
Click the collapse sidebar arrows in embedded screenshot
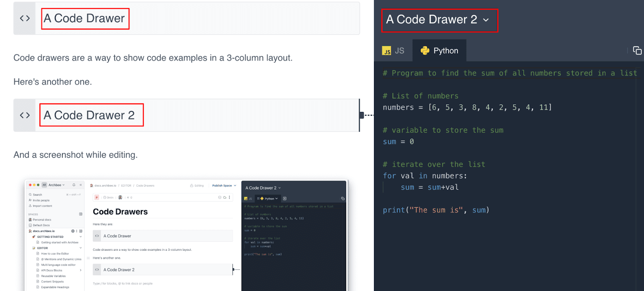[x=80, y=185]
